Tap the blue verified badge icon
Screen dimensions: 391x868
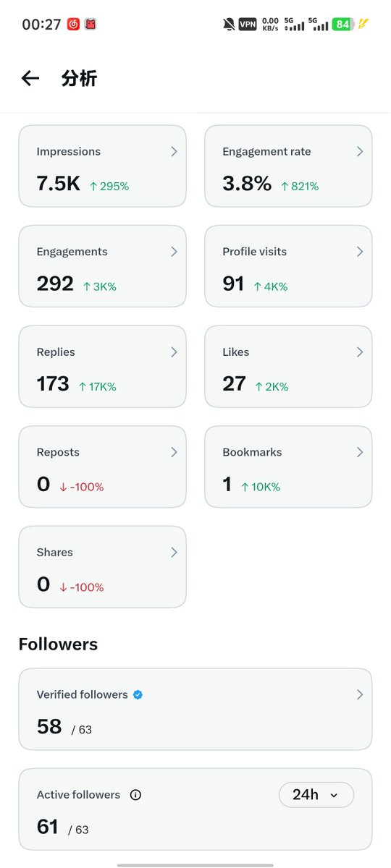tap(138, 694)
